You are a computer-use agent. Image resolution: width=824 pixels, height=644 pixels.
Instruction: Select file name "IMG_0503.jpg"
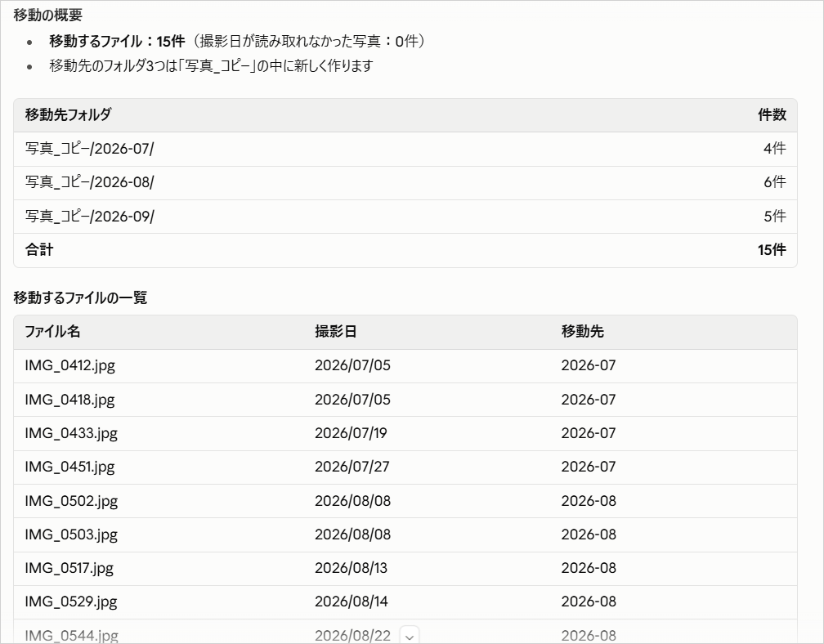coord(71,534)
